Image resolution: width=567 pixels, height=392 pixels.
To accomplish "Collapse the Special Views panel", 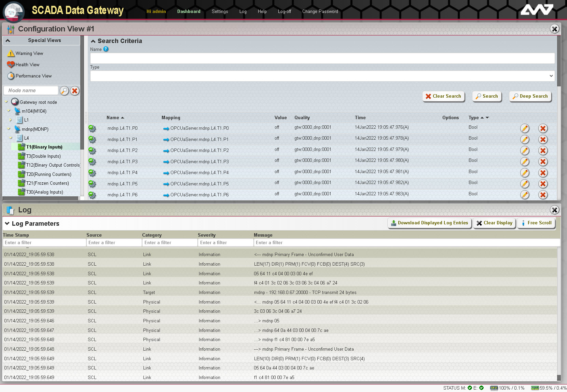I will (8, 40).
